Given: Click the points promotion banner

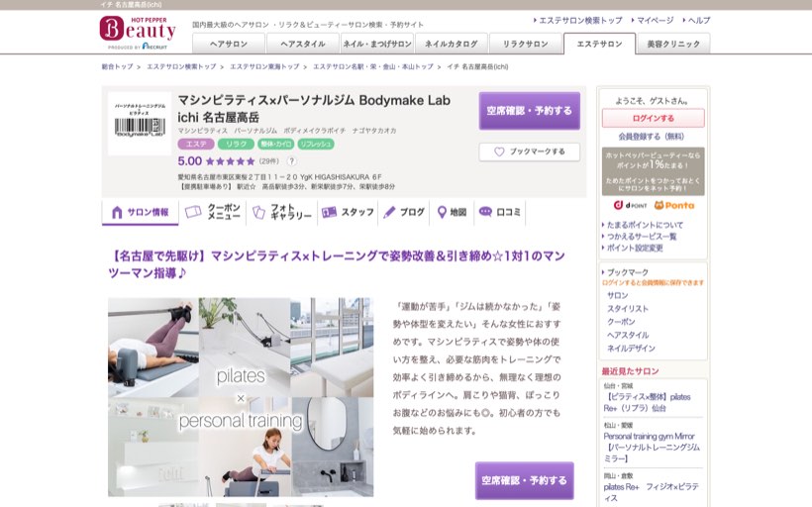Looking at the screenshot, I should [653, 171].
